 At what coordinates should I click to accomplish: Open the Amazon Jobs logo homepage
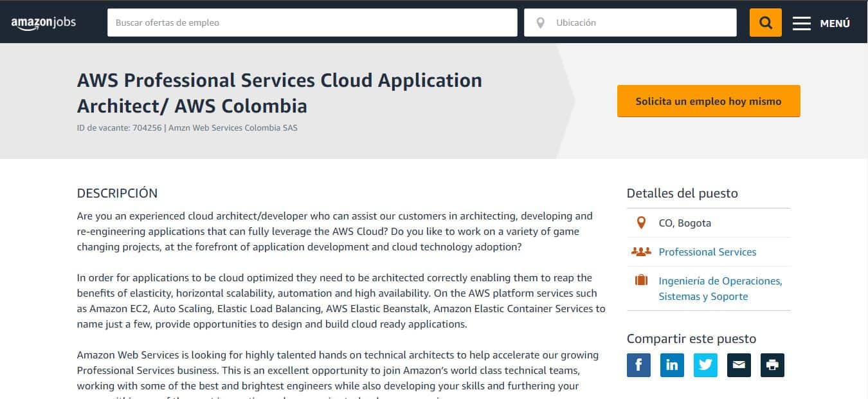coord(43,23)
